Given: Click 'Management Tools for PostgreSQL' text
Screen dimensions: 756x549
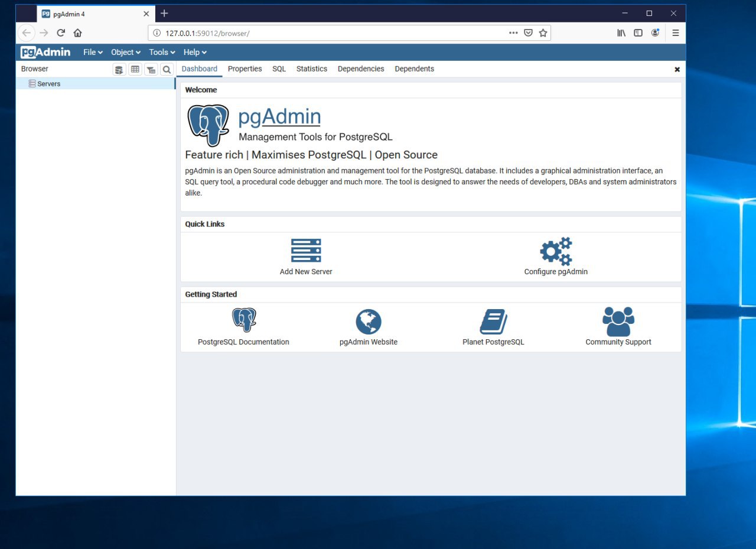Looking at the screenshot, I should click(315, 137).
